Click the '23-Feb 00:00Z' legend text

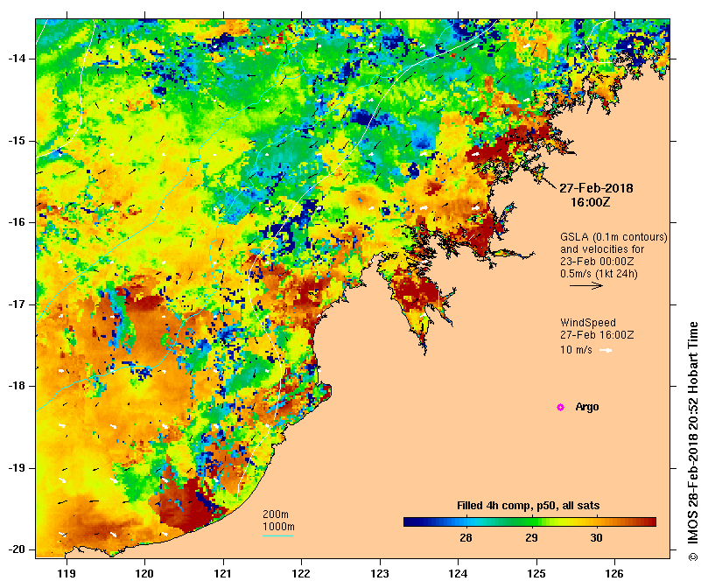click(597, 261)
